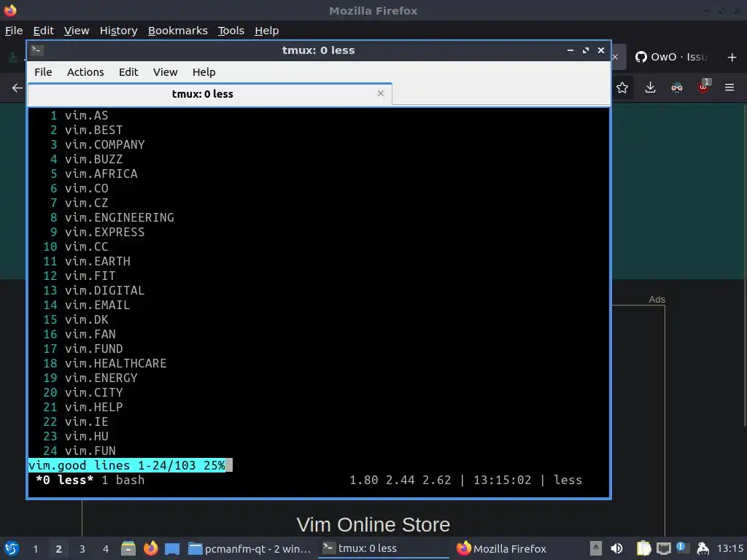Open the clipboard manager tray icon
This screenshot has height=560, width=747.
tap(643, 548)
